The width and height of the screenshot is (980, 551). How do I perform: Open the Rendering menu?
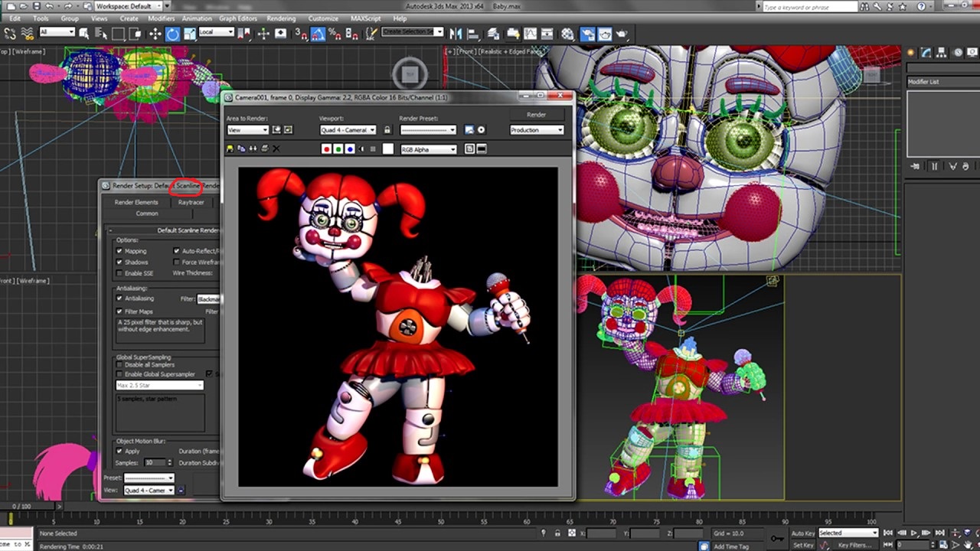(281, 18)
